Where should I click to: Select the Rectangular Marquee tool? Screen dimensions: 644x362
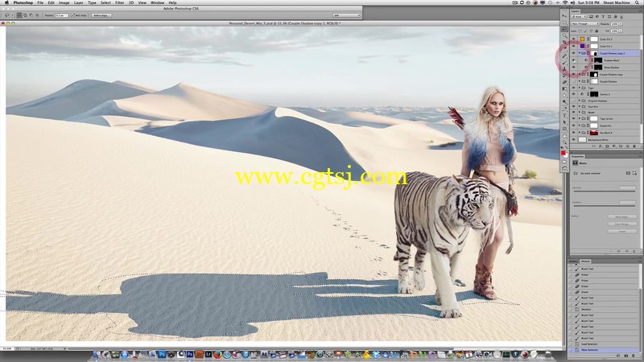pos(565,23)
